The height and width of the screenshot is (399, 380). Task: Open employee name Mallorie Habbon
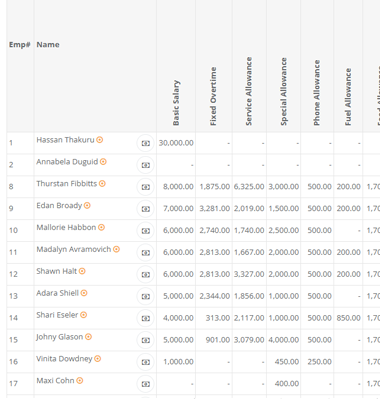click(66, 227)
